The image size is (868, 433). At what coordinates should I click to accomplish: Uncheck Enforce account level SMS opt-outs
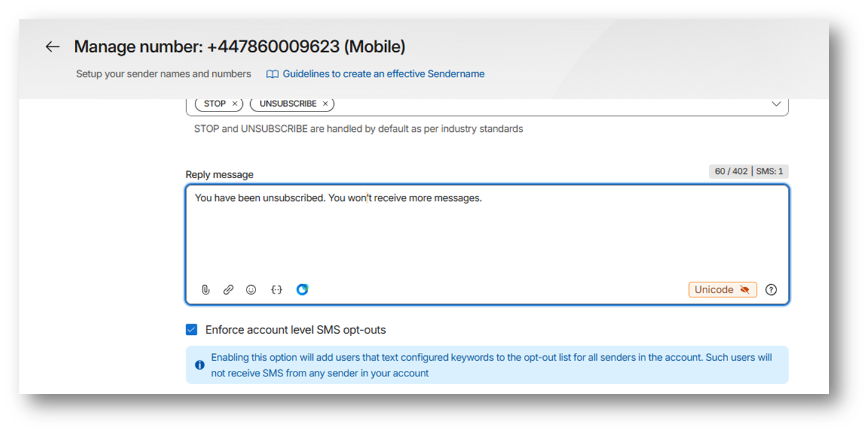coord(191,329)
